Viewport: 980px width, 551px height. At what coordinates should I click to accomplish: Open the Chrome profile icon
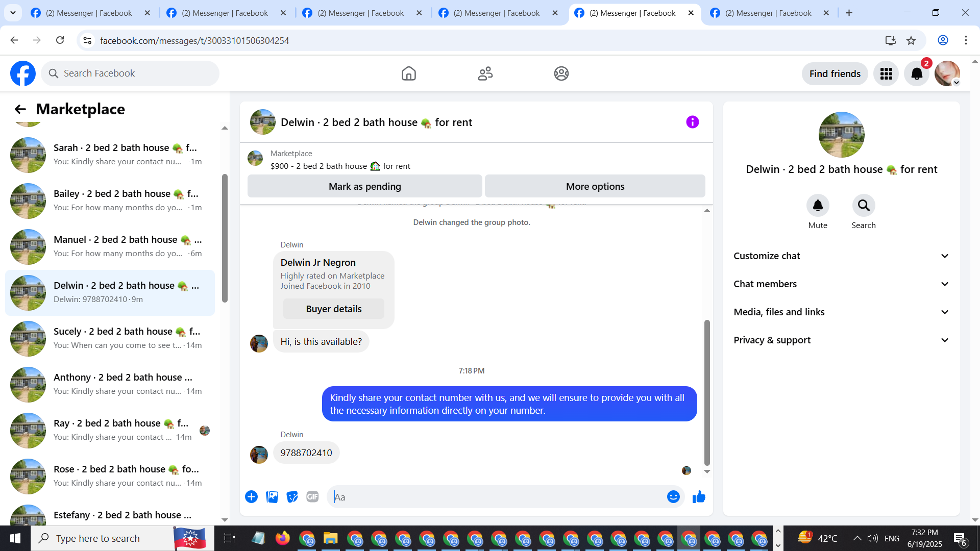point(943,40)
